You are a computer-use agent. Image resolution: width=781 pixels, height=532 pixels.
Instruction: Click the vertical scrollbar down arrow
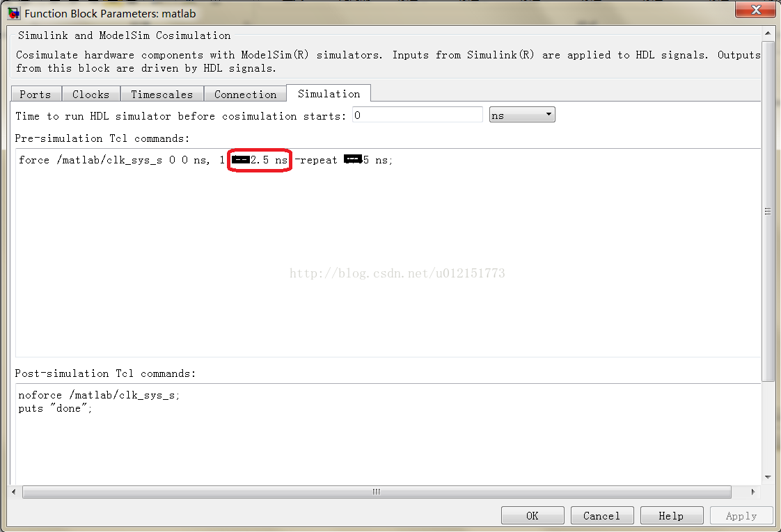point(768,477)
